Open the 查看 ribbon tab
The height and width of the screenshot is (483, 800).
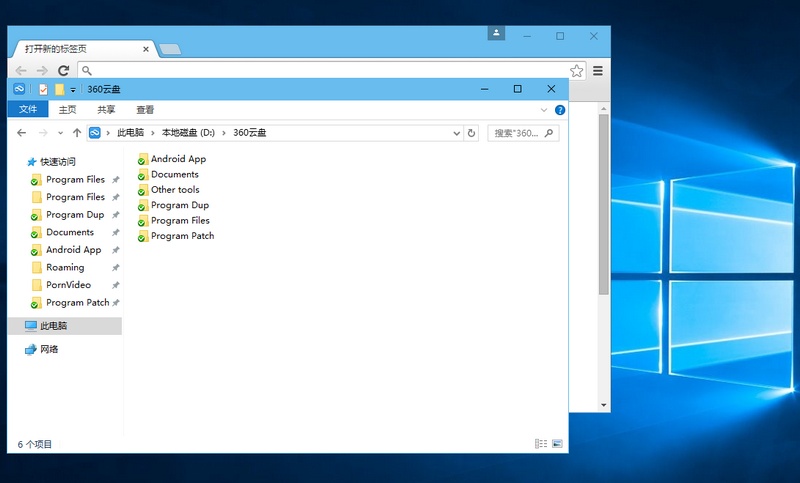(145, 110)
